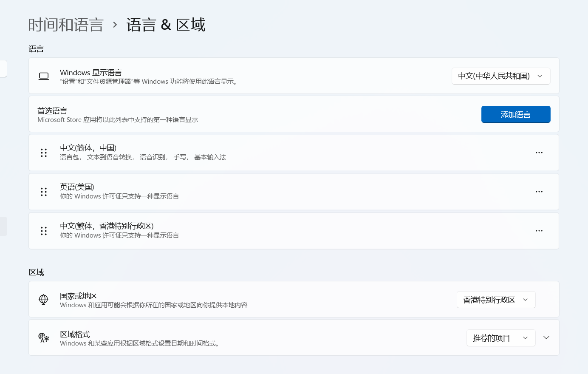Click the 国家或地区 globe icon
The image size is (588, 374).
click(44, 299)
